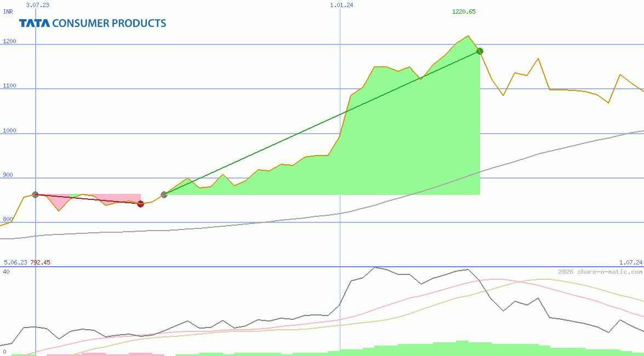Click the 1.01.24 date label
644x356 pixels.
[341, 5]
